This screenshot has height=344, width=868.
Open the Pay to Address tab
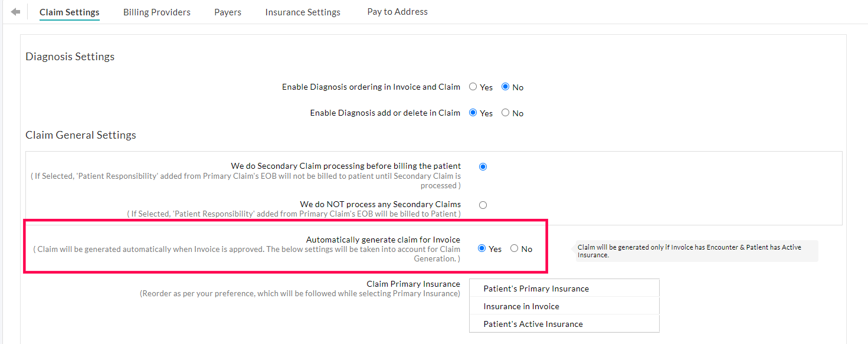pos(397,11)
